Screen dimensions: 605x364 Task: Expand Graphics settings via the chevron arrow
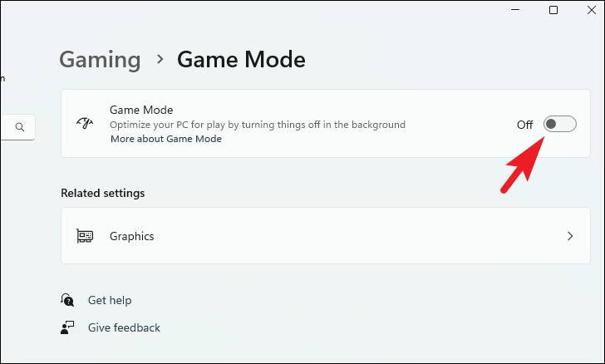[570, 236]
